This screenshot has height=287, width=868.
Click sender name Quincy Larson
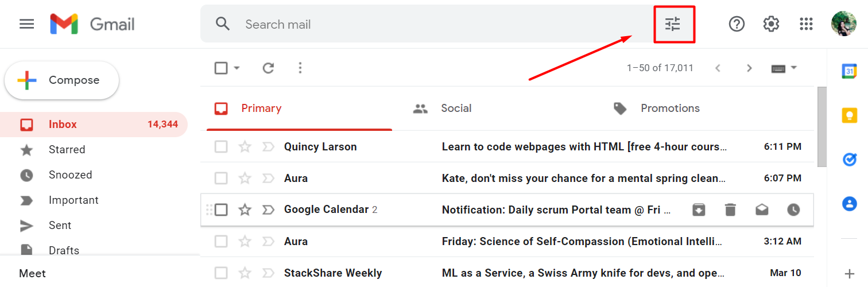(320, 147)
